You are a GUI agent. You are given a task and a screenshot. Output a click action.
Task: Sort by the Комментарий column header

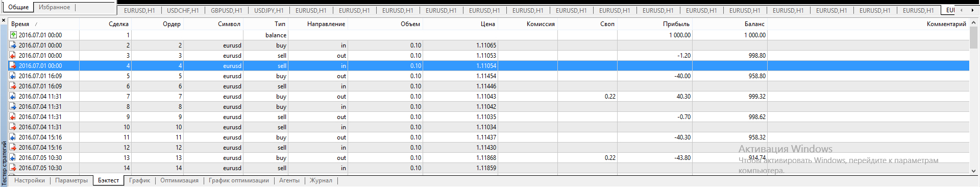pyautogui.click(x=868, y=24)
